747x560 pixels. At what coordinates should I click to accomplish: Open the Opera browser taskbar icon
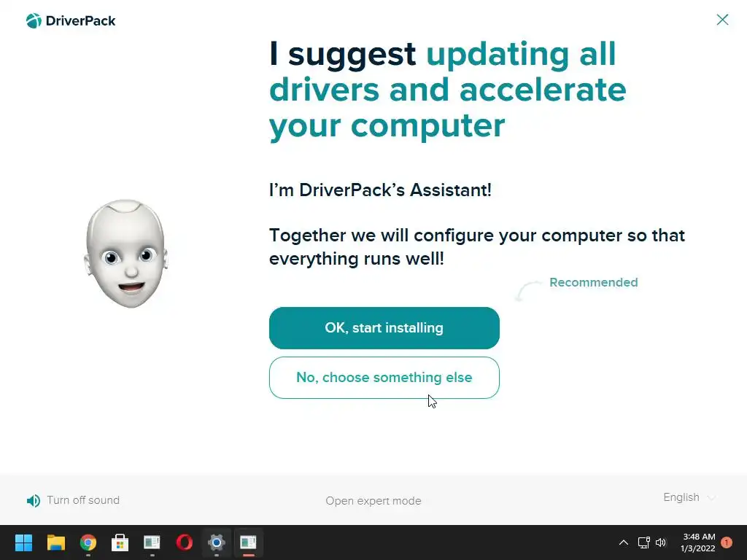coord(185,542)
